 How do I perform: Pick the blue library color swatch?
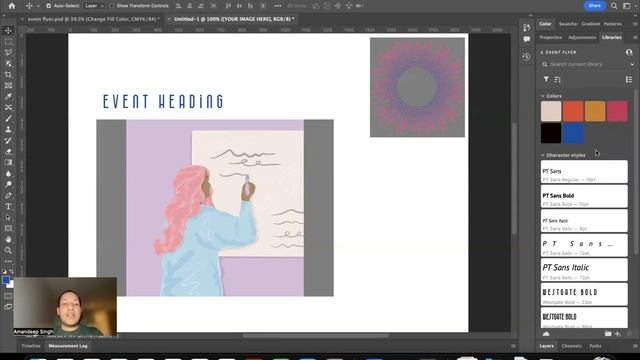pos(573,133)
